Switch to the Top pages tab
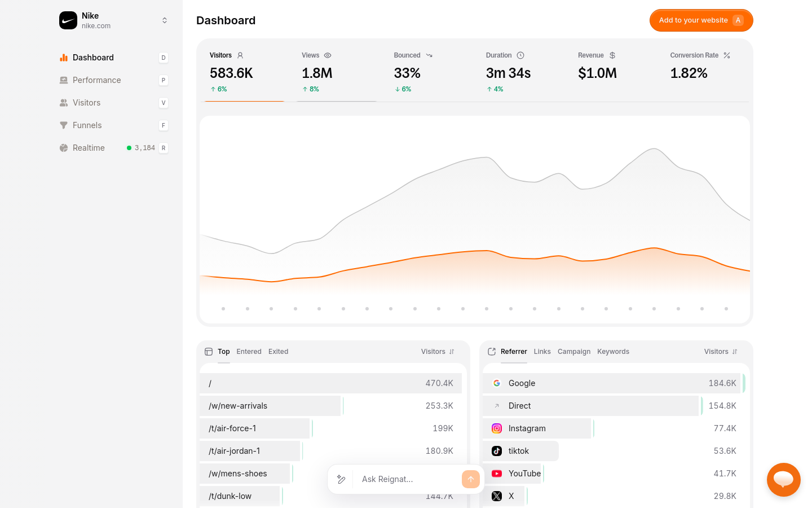This screenshot has width=812, height=508. point(224,352)
